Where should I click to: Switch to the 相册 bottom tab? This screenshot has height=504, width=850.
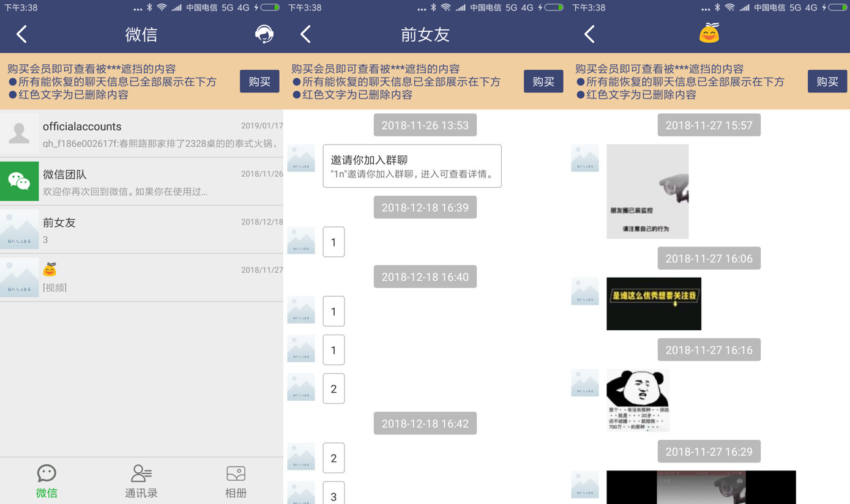[x=236, y=481]
